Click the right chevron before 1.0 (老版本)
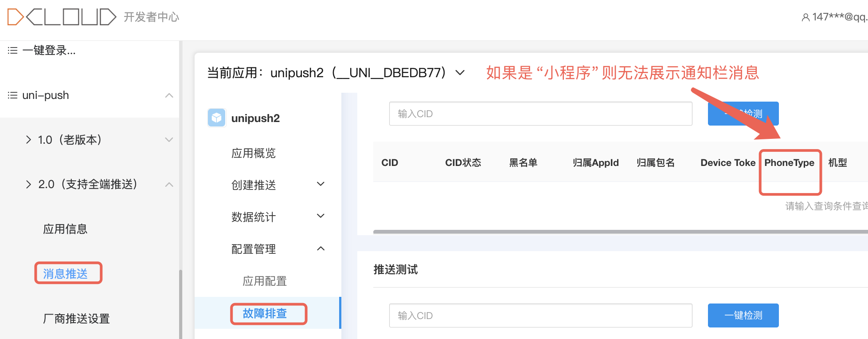The height and width of the screenshot is (339, 868). click(28, 140)
